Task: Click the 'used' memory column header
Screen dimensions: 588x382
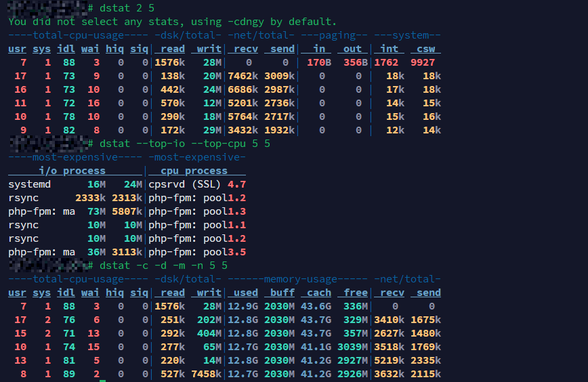Action: [246, 293]
